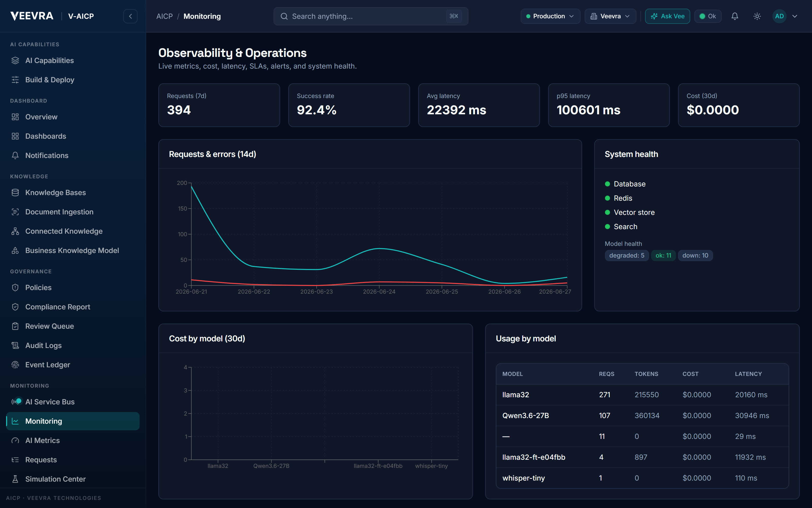Click the 2026-06-24 chart axis label
The width and height of the screenshot is (812, 508).
(379, 292)
